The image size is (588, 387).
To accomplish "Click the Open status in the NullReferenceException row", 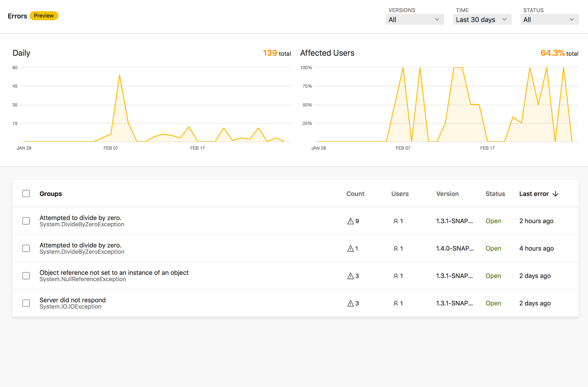I will [x=493, y=276].
